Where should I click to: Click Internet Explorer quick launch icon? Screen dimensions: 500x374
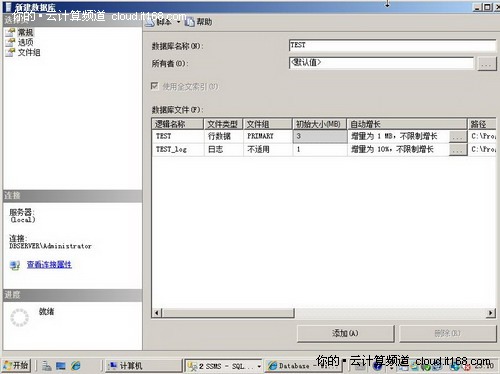pyautogui.click(x=76, y=366)
